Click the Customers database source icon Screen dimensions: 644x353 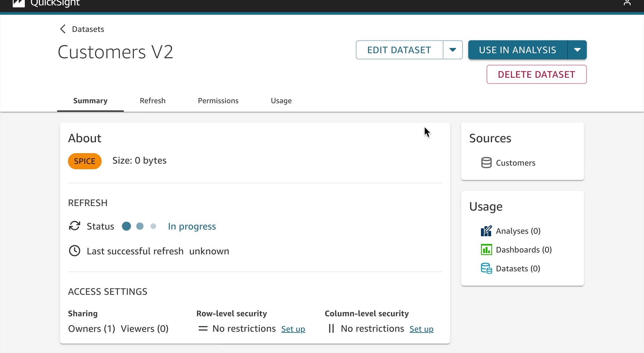click(486, 163)
